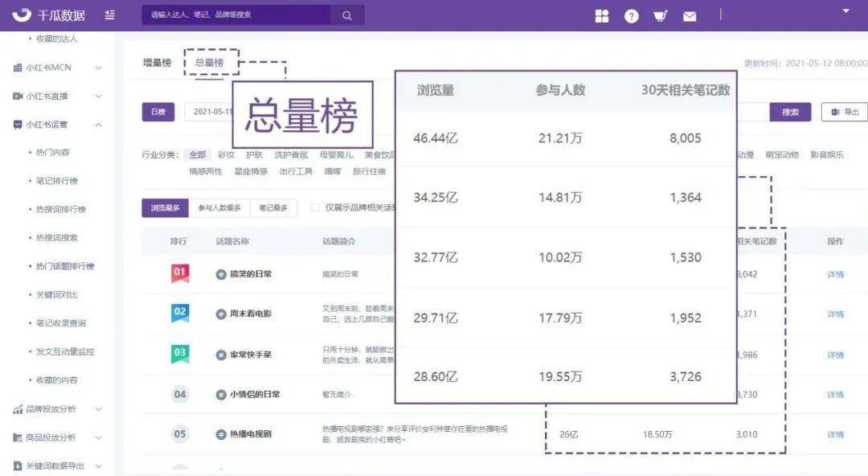Image resolution: width=868 pixels, height=476 pixels.
Task: Collapse the sidebar menu toggle icon
Action: (109, 15)
